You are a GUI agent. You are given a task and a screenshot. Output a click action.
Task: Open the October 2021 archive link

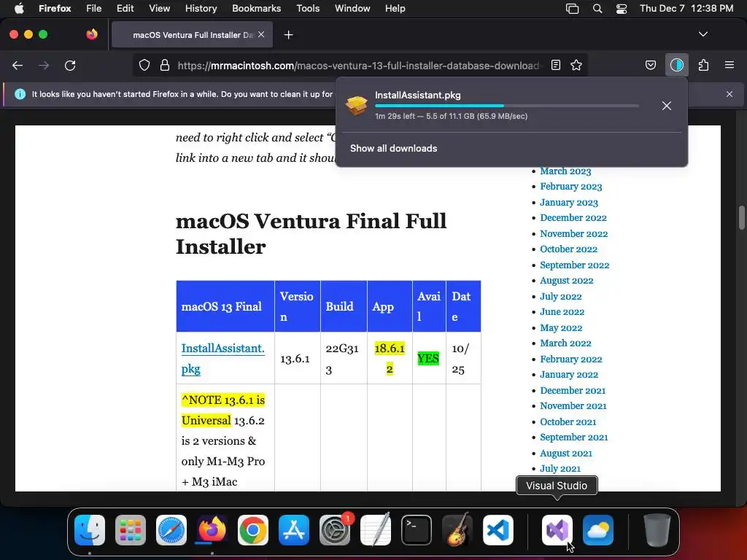[568, 422]
